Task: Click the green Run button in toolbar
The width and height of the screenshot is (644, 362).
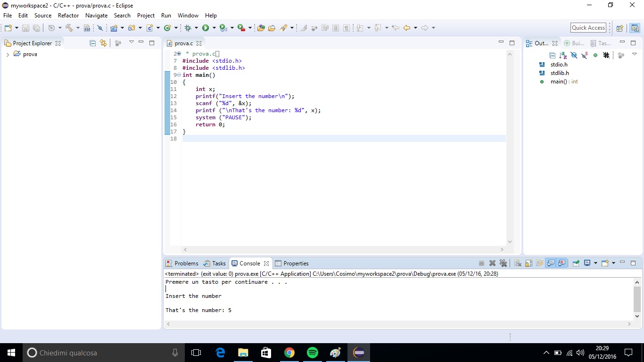Action: (205, 28)
